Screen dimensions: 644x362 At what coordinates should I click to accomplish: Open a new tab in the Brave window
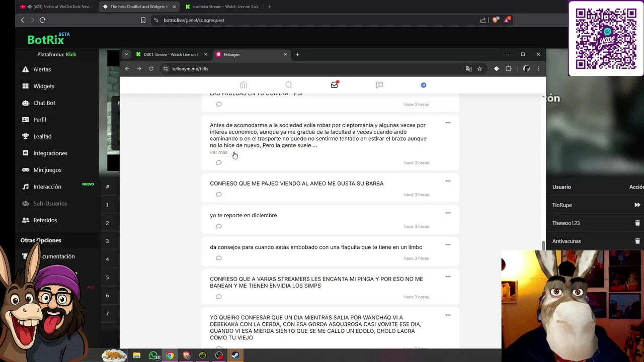tap(269, 7)
